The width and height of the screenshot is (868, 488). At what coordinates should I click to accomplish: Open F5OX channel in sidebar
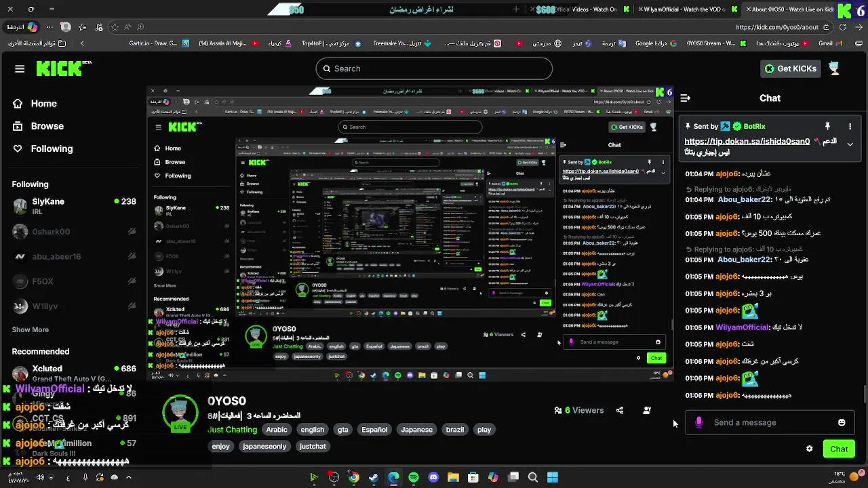click(73, 281)
